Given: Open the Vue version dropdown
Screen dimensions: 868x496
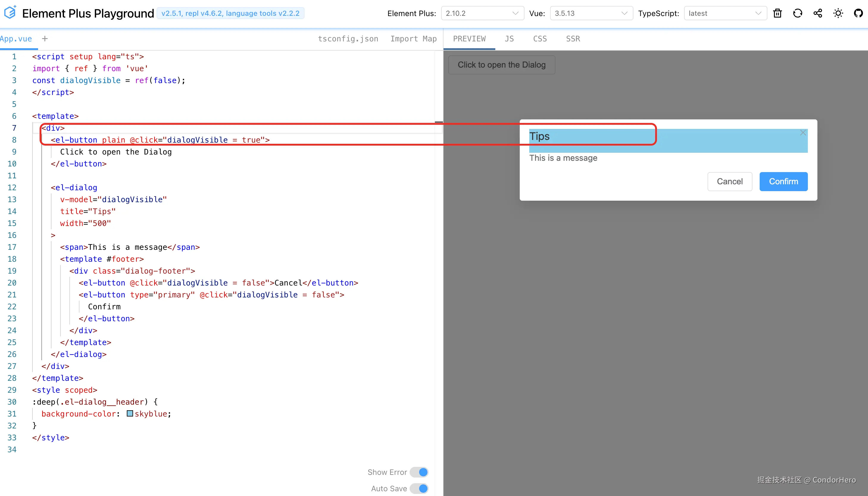Looking at the screenshot, I should pos(591,13).
